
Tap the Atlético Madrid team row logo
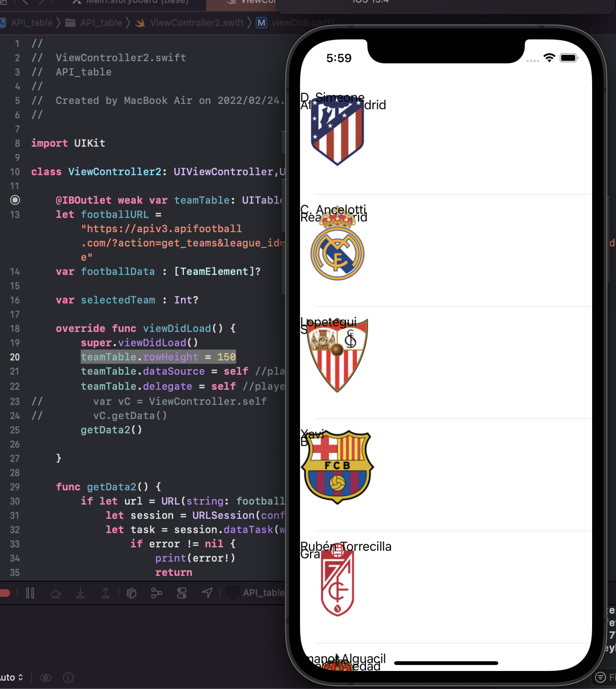point(337,133)
